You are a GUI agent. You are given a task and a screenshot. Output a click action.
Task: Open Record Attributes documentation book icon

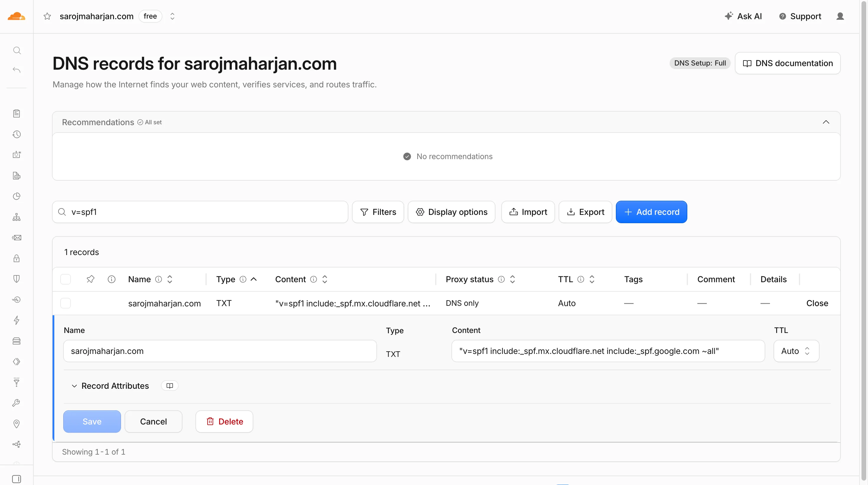(169, 386)
